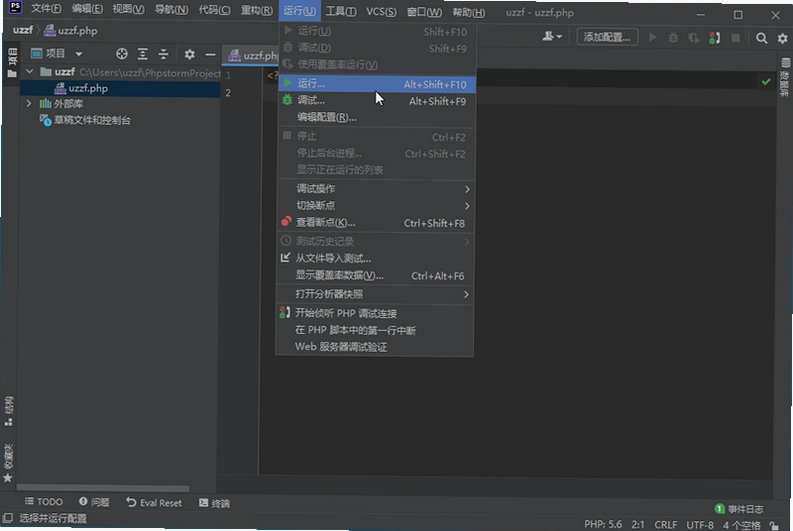Click the 添加配置... button
Screen dimensions: 793x531
[607, 37]
